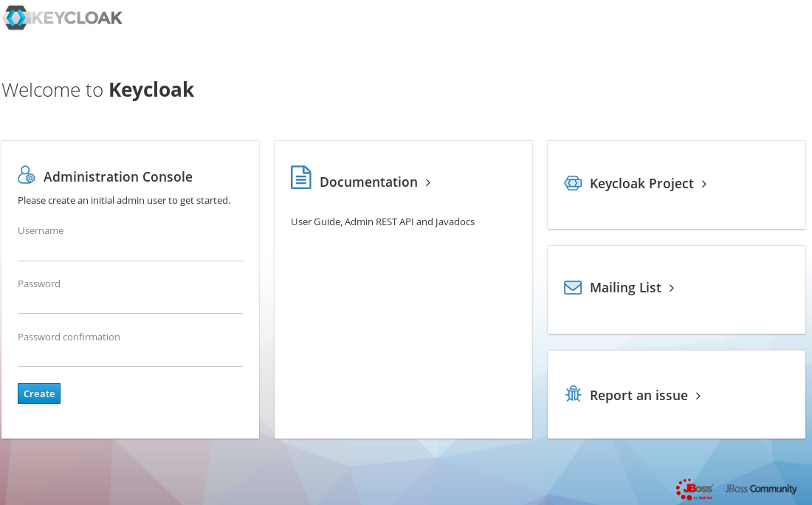812x505 pixels.
Task: Click the chevron next to Report an issue
Action: pyautogui.click(x=698, y=396)
